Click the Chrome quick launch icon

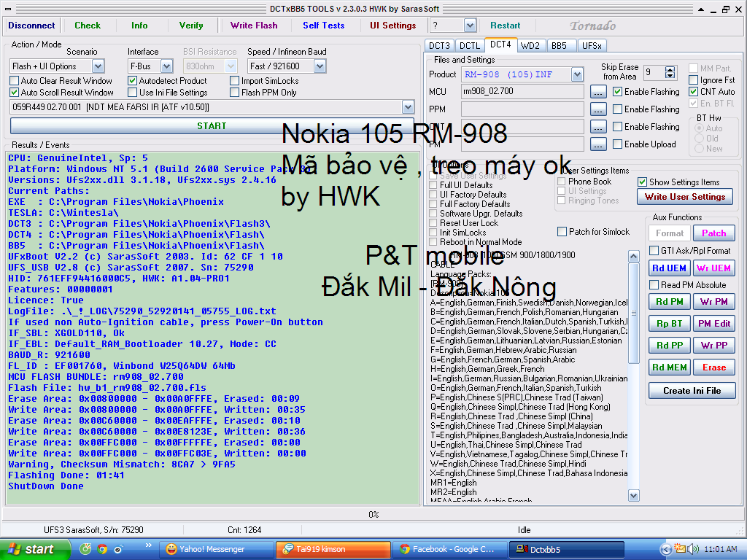(x=102, y=549)
